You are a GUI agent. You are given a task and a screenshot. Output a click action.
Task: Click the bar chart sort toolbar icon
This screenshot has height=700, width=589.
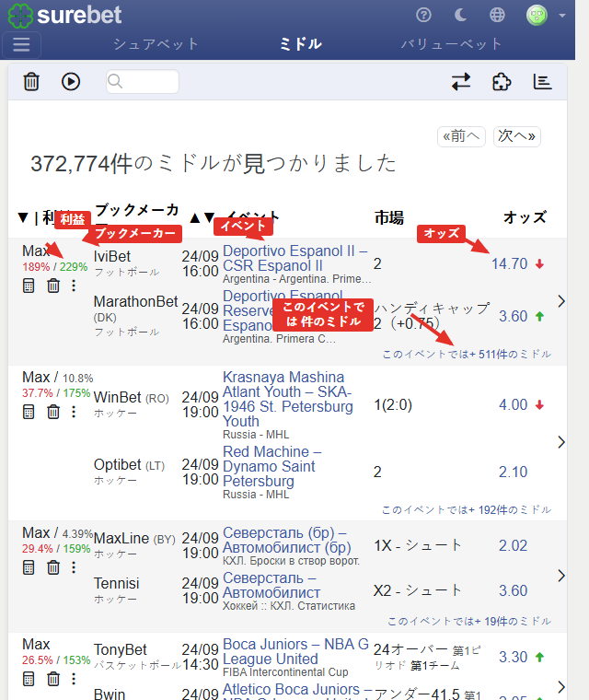542,82
